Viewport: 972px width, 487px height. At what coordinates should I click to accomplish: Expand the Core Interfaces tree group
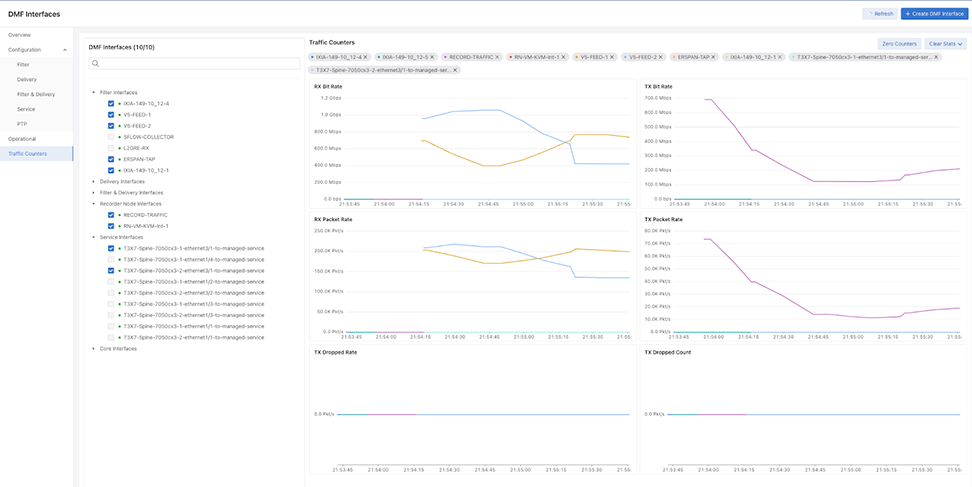93,349
